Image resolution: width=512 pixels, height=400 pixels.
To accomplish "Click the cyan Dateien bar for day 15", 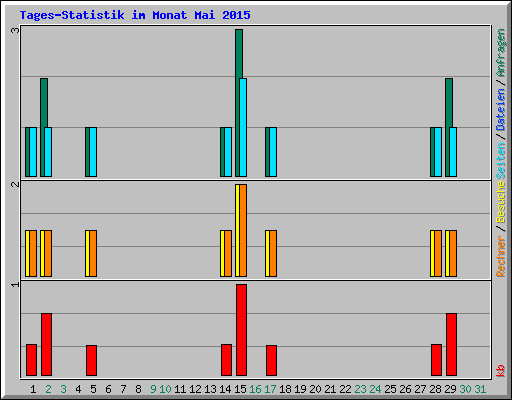I will [x=243, y=127].
